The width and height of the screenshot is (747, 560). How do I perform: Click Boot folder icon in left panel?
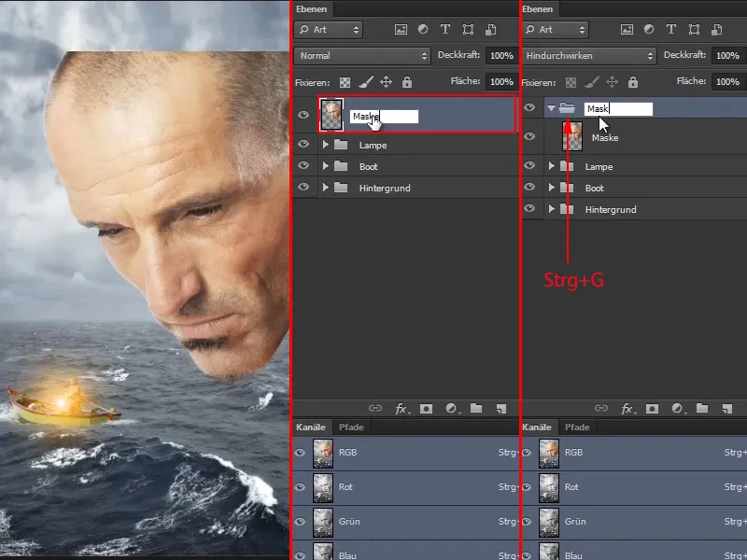tap(341, 166)
